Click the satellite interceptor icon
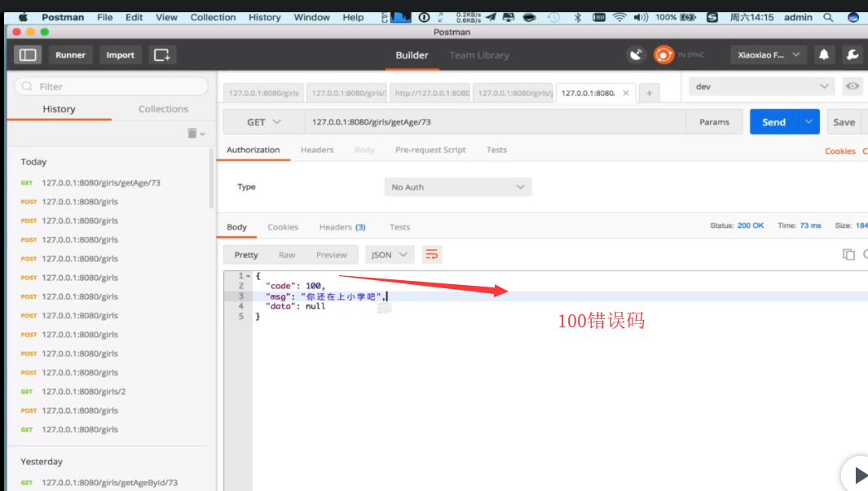The width and height of the screenshot is (868, 491). tap(636, 55)
